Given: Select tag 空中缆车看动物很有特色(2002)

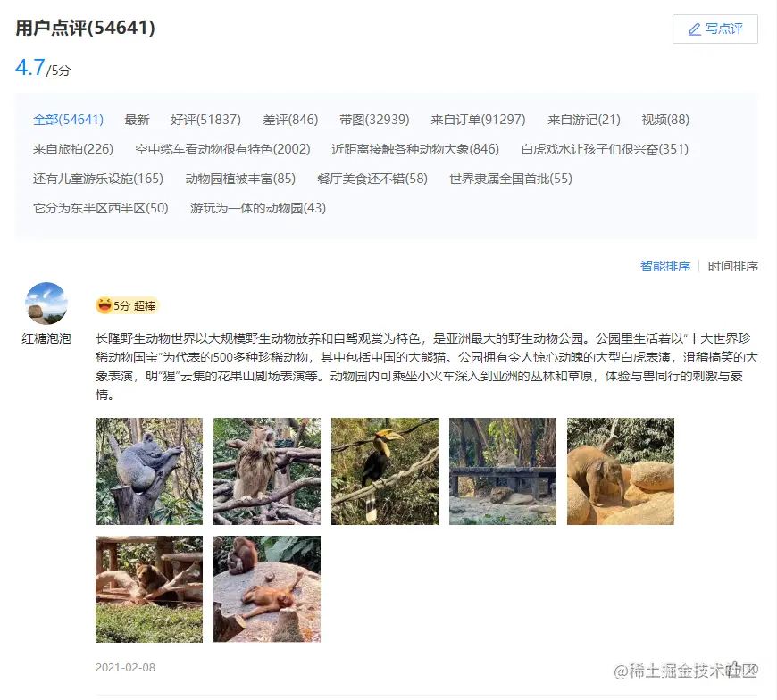Looking at the screenshot, I should pos(222,149).
